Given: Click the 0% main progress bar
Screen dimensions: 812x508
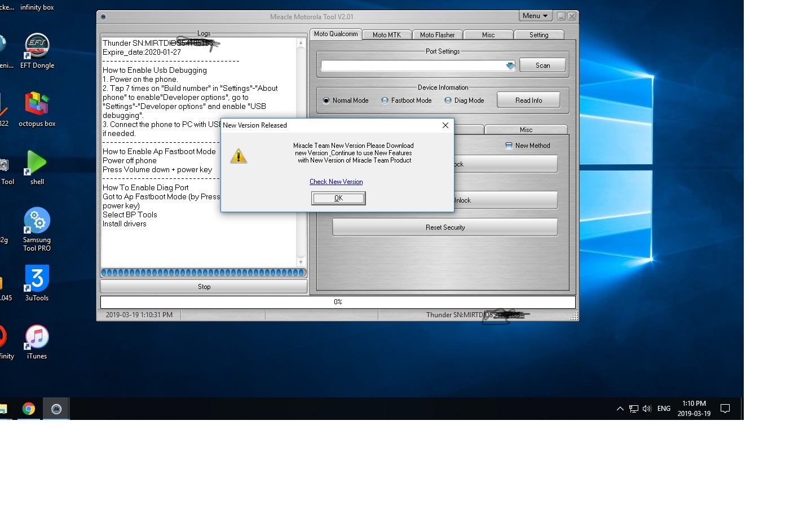Looking at the screenshot, I should [x=338, y=302].
